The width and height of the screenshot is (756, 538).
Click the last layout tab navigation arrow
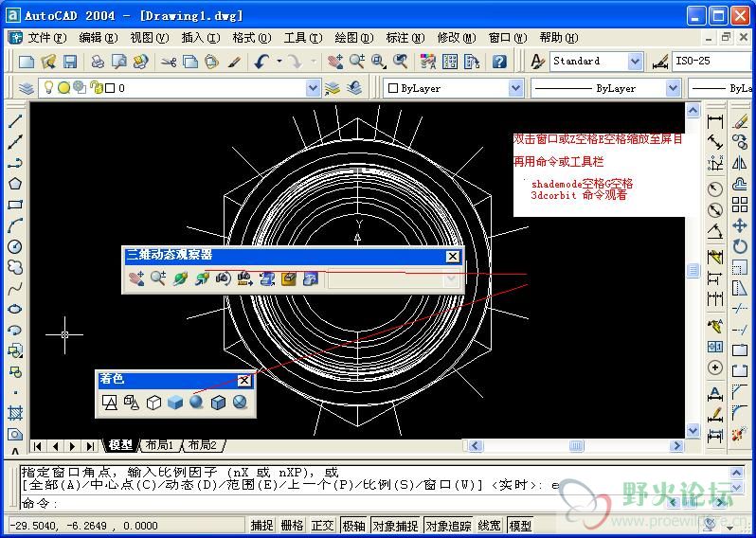90,446
